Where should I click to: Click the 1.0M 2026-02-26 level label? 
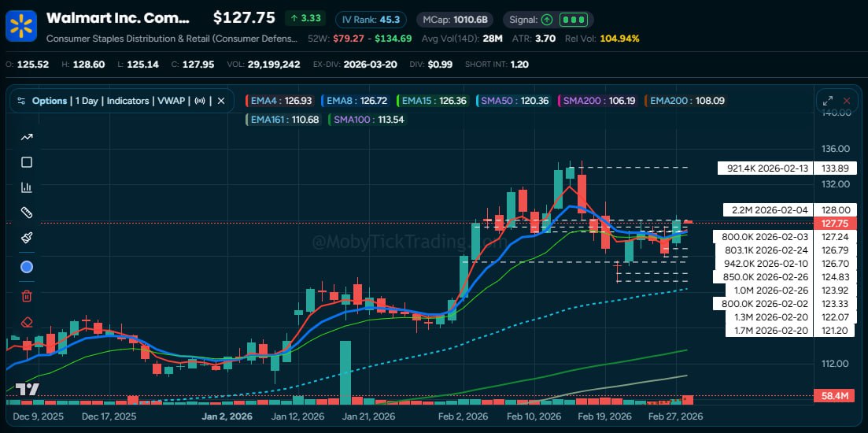769,291
